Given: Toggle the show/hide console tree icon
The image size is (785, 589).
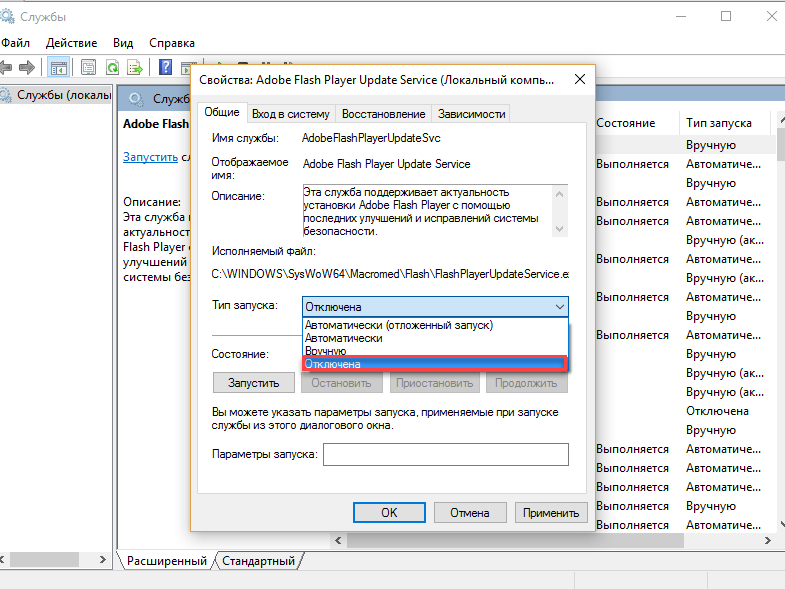Looking at the screenshot, I should pos(59,67).
